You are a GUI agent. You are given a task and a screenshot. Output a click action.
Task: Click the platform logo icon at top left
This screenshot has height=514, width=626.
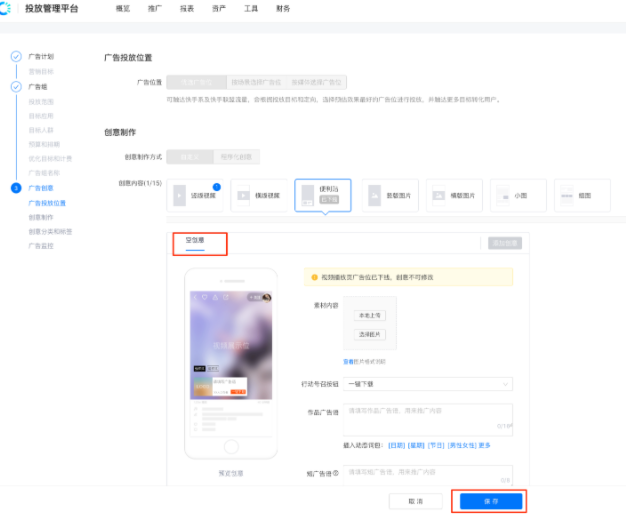pyautogui.click(x=5, y=8)
